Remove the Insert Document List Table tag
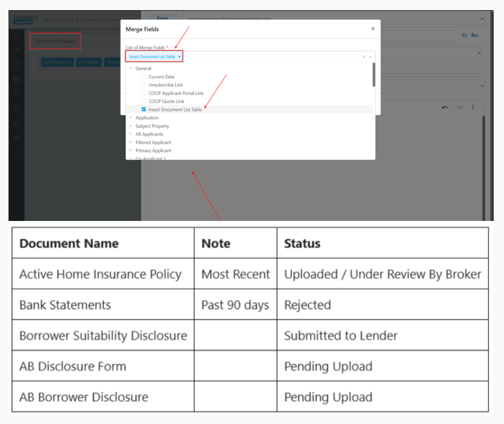The height and width of the screenshot is (424, 504). tap(179, 57)
